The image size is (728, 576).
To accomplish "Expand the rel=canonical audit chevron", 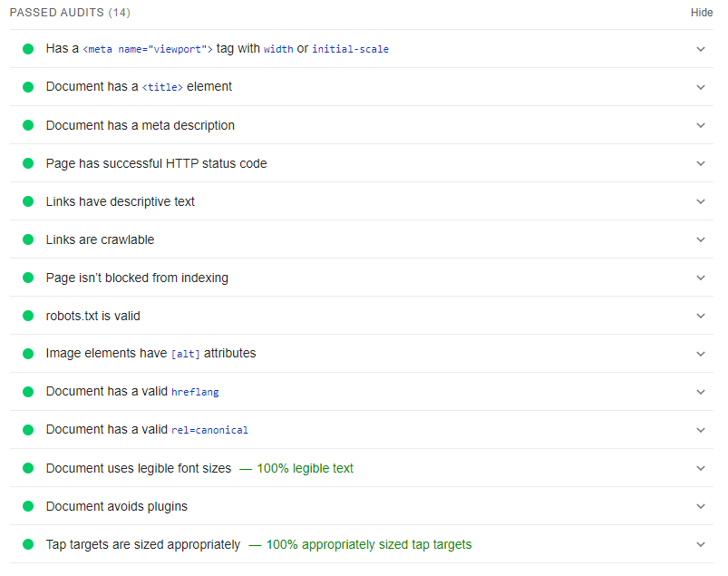I will tap(701, 430).
